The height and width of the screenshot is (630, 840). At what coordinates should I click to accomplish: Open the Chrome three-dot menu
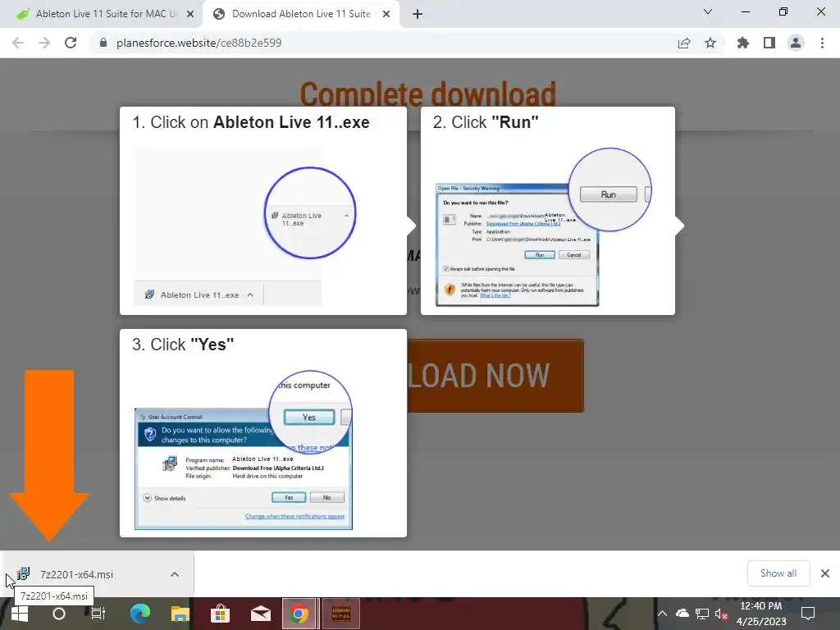coord(822,43)
